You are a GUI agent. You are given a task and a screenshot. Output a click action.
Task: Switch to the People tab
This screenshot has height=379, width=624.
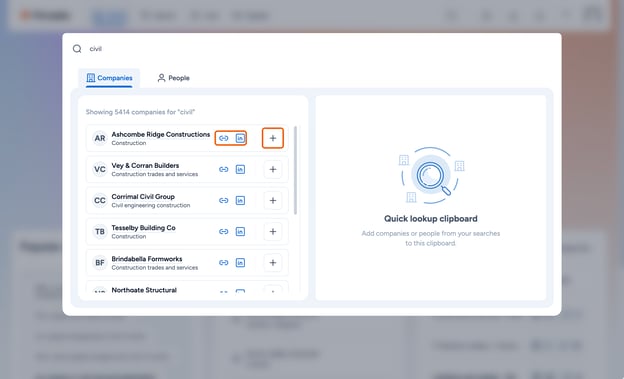click(x=173, y=78)
